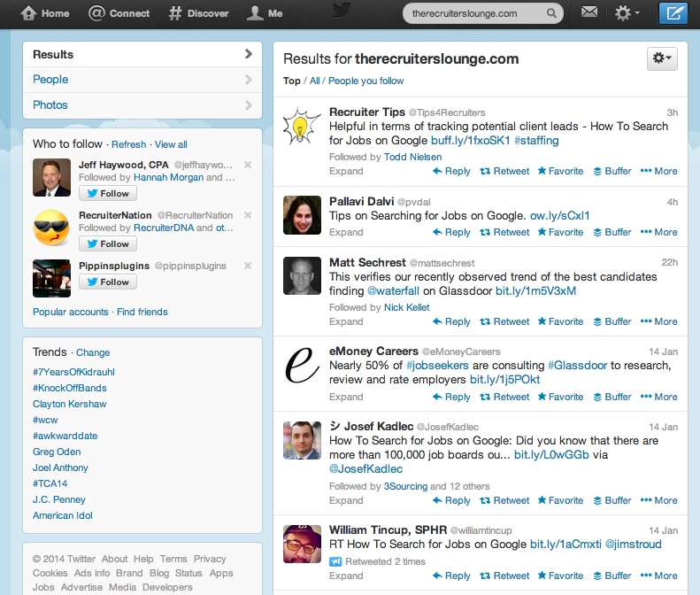
Task: Dismiss the Pippinsplugins suggestion
Action: pos(248,266)
